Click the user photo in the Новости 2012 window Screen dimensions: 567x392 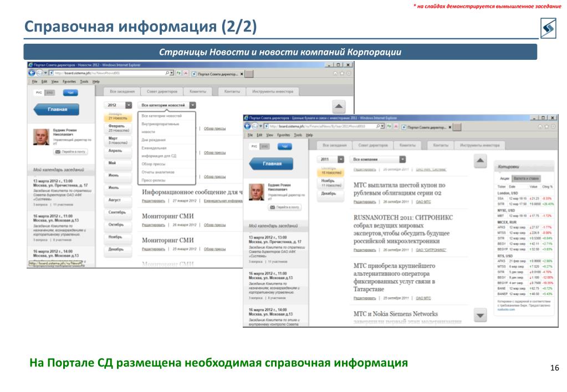pyautogui.click(x=41, y=137)
